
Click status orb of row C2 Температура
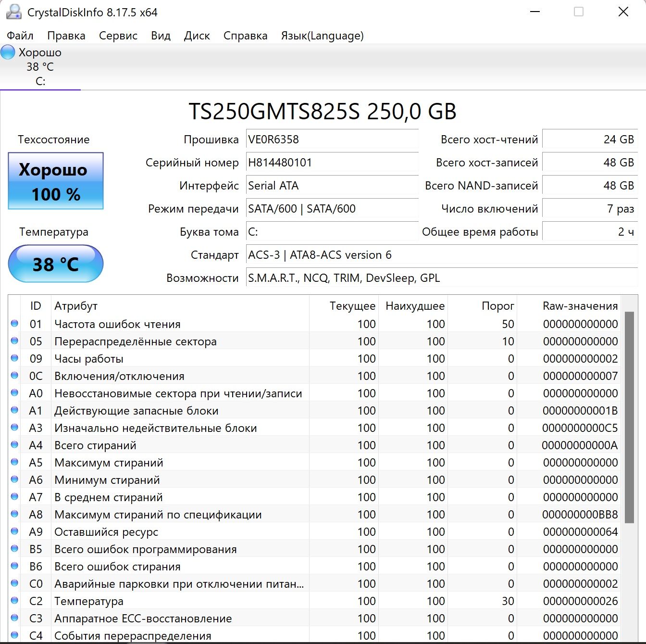(14, 600)
